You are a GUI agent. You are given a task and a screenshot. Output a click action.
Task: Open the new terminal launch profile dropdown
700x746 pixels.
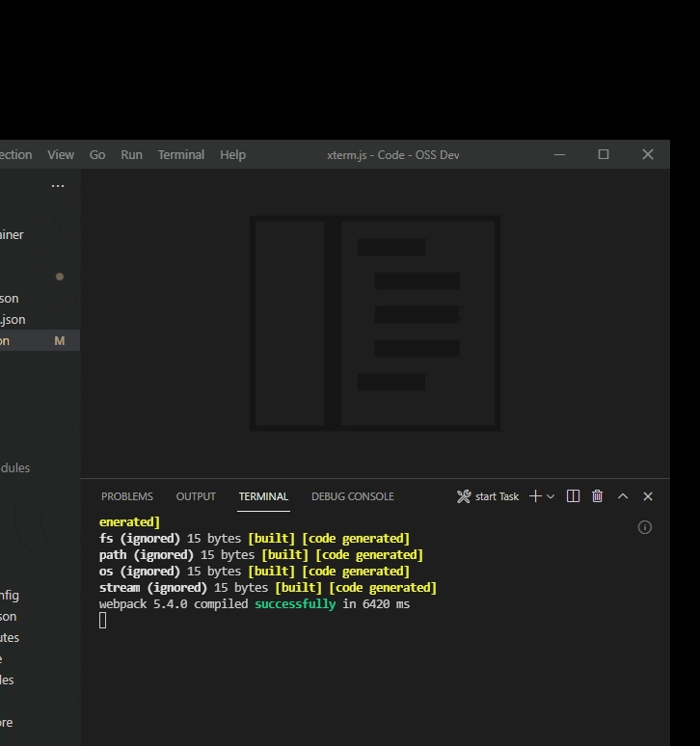point(551,496)
